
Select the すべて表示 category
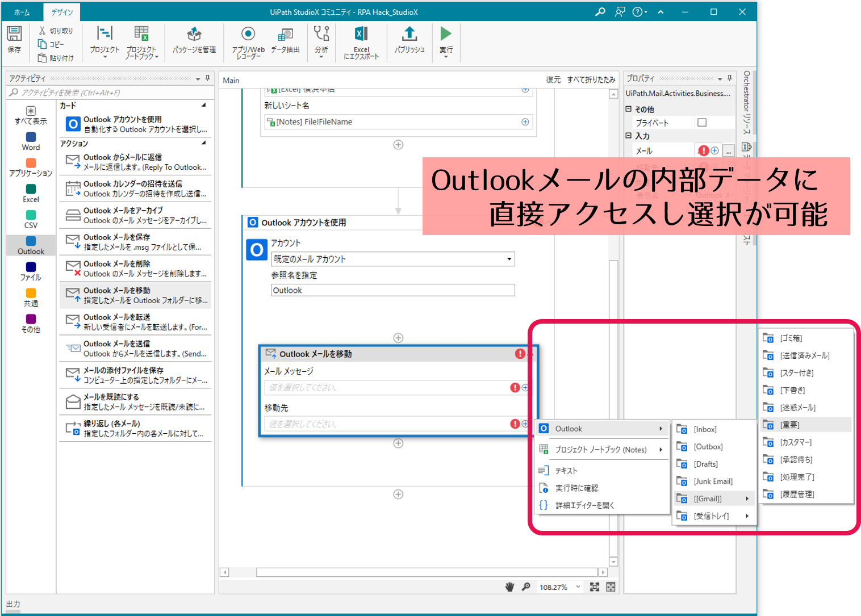click(31, 115)
